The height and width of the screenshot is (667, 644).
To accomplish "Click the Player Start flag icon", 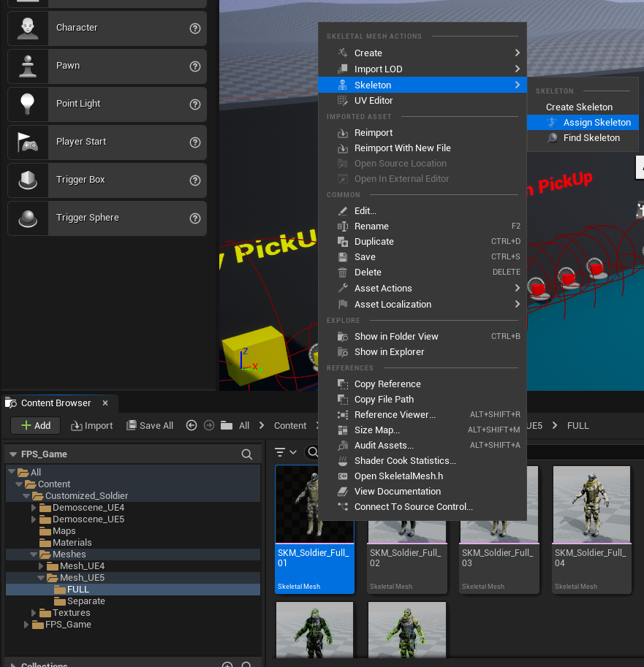I will click(x=28, y=142).
